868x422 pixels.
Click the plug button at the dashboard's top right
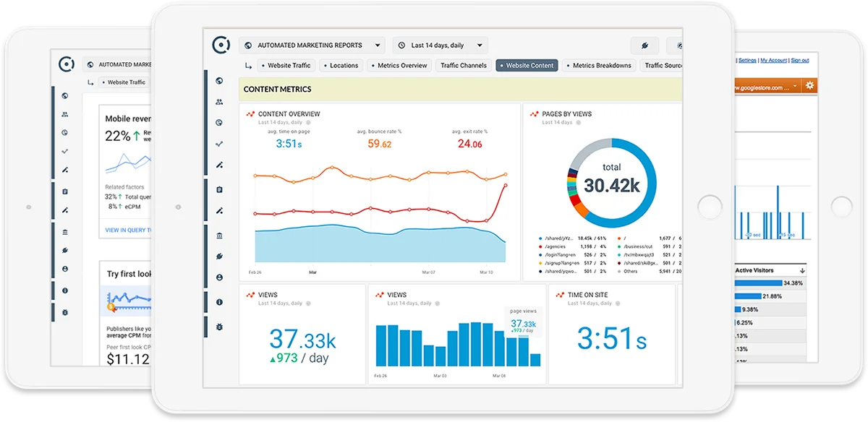coord(644,46)
